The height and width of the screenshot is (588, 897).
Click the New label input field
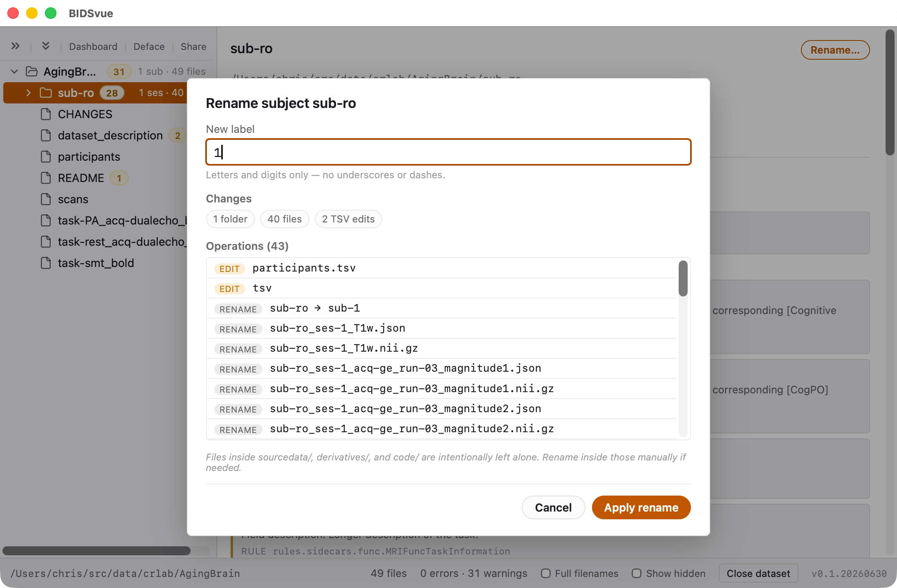(448, 152)
